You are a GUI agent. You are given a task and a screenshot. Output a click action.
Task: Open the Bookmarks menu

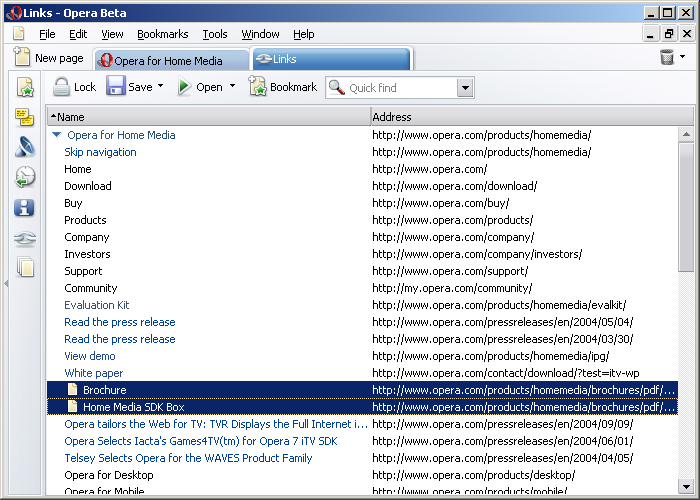pyautogui.click(x=162, y=34)
